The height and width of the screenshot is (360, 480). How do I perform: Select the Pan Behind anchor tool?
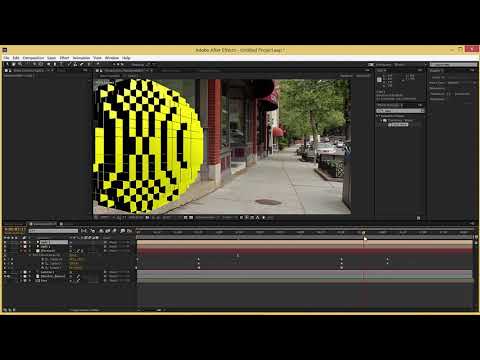[x=41, y=64]
